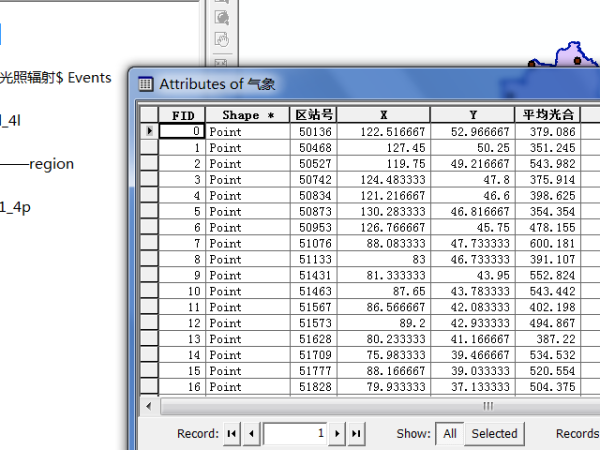The height and width of the screenshot is (450, 600).
Task: Select the 光照辐射$ Events layer
Action: point(55,78)
